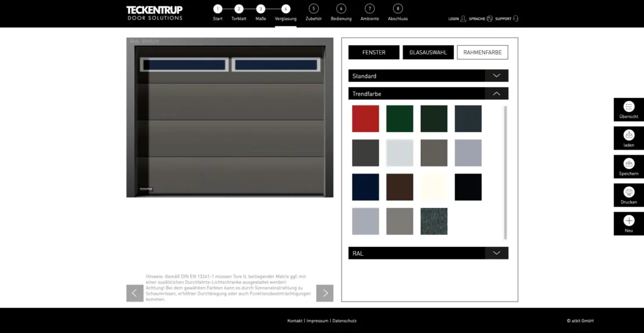Click the laden load icon
The image size is (644, 333).
click(x=628, y=136)
